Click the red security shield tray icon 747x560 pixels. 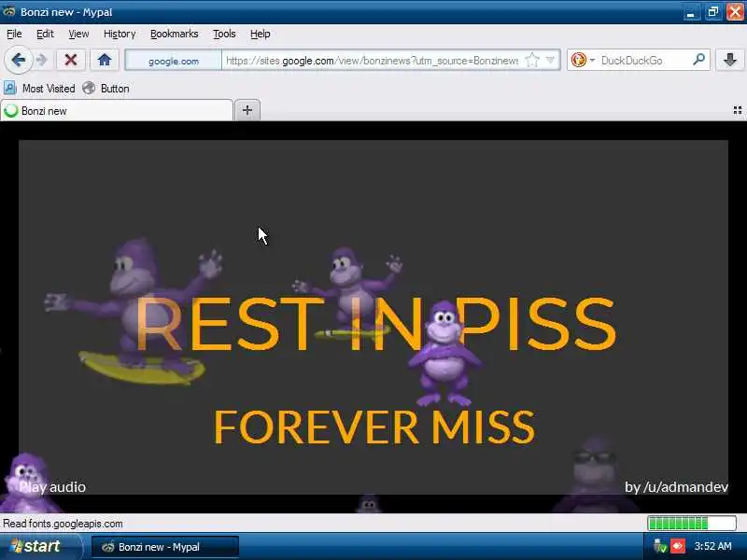tap(678, 546)
